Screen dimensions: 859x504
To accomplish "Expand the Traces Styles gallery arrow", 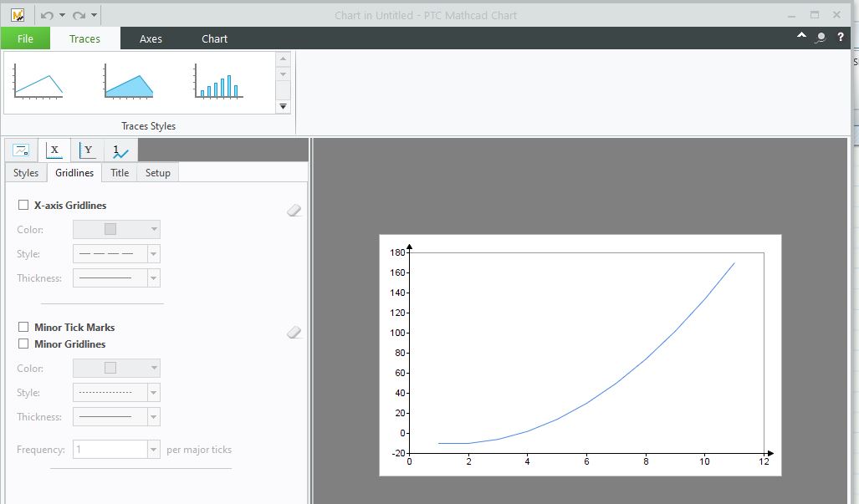I will point(283,106).
